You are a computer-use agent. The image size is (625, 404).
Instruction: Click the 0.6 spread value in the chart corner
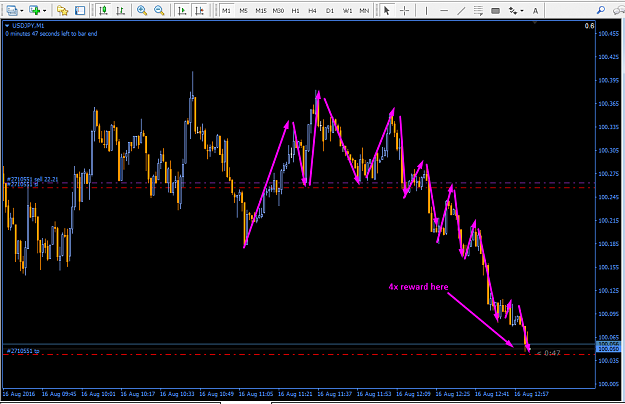point(590,26)
